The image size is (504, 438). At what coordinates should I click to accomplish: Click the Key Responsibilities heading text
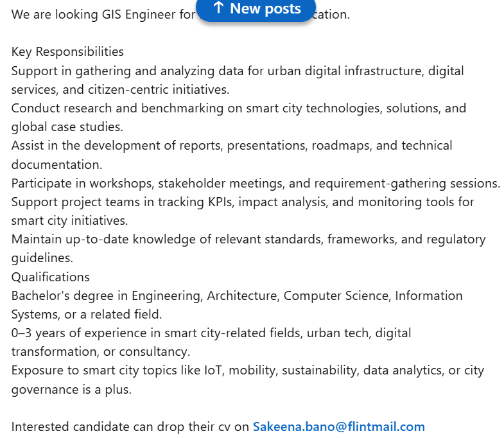67,52
